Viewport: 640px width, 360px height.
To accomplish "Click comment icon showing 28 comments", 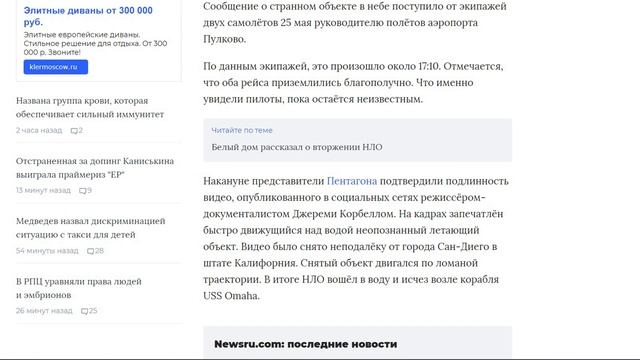I will coord(90,251).
